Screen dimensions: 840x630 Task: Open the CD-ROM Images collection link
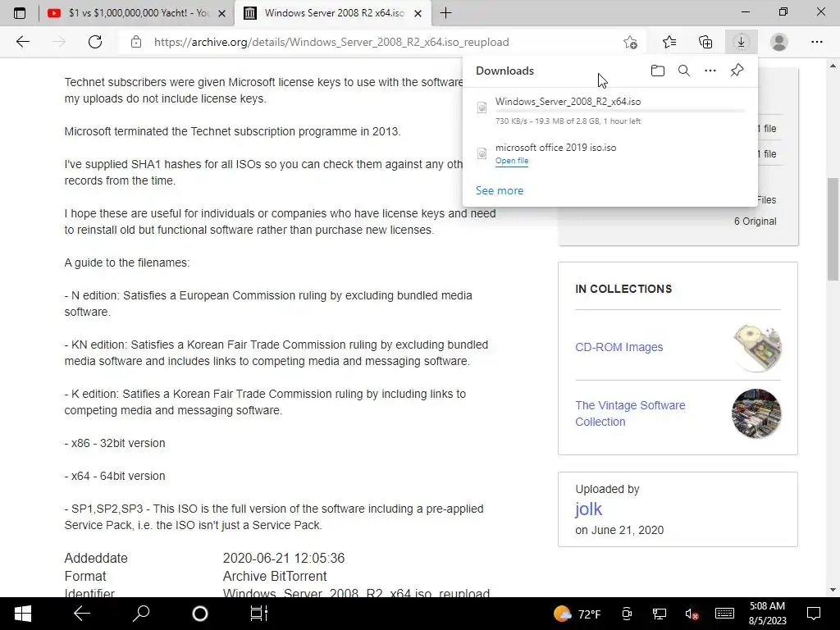pyautogui.click(x=619, y=347)
